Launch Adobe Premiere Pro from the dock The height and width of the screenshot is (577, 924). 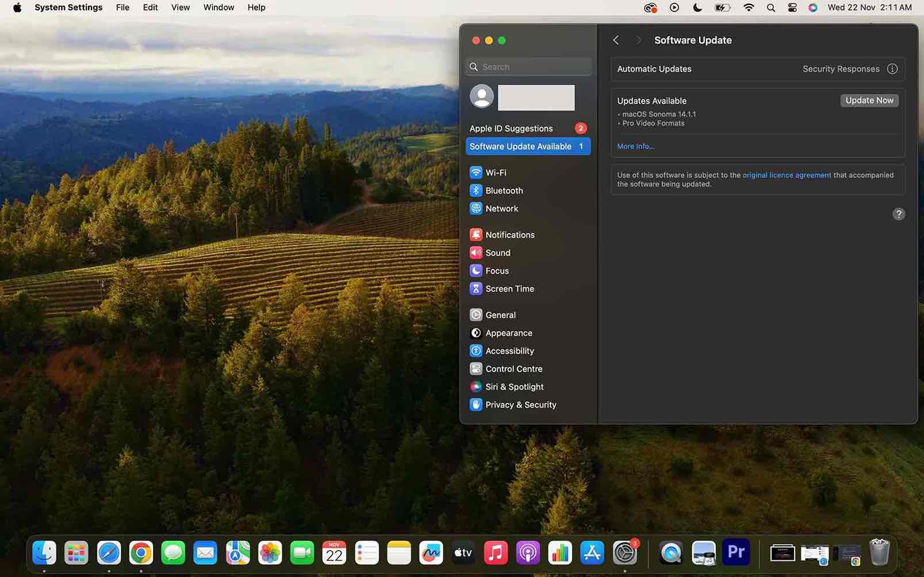[x=736, y=552]
